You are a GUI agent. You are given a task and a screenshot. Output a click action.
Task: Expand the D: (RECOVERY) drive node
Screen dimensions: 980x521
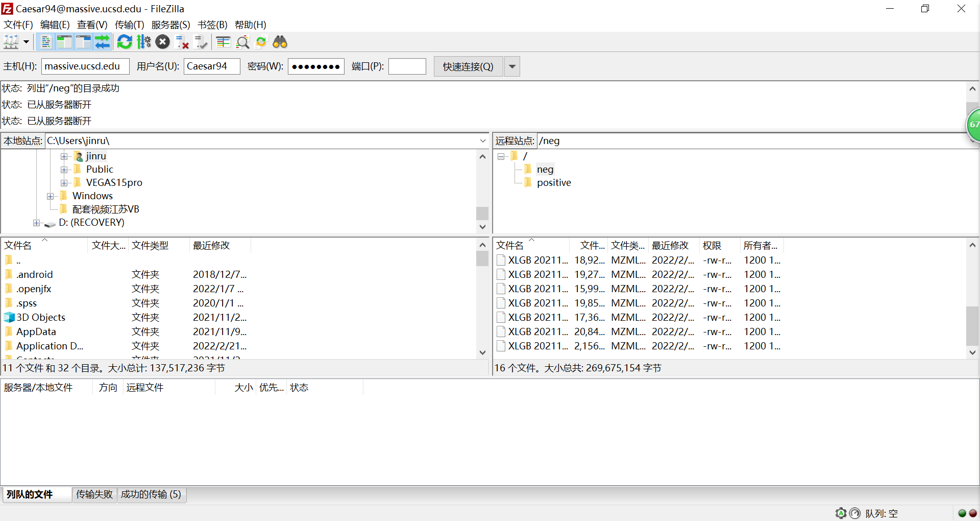coord(37,223)
